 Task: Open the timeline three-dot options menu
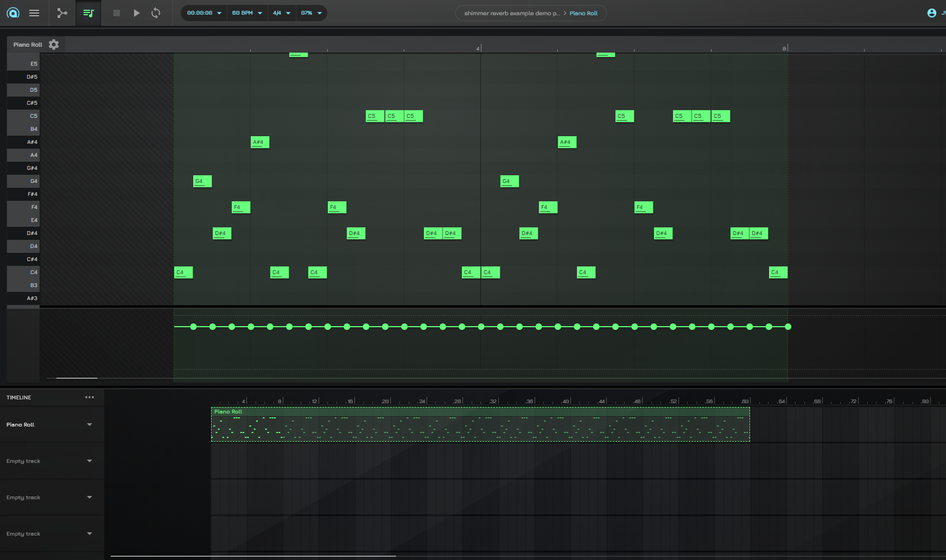pyautogui.click(x=90, y=397)
